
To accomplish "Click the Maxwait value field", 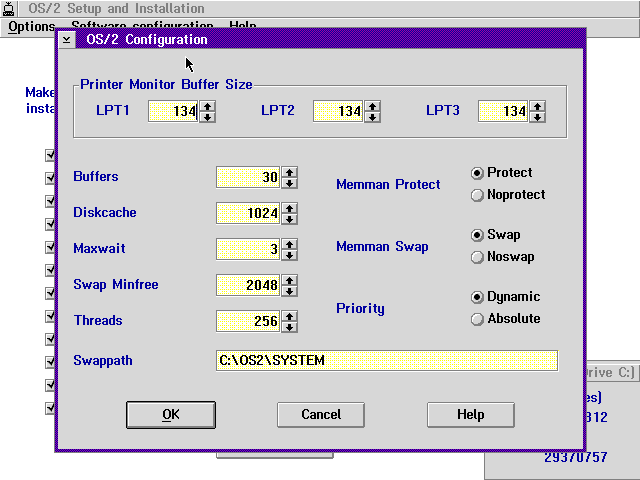I will click(248, 249).
